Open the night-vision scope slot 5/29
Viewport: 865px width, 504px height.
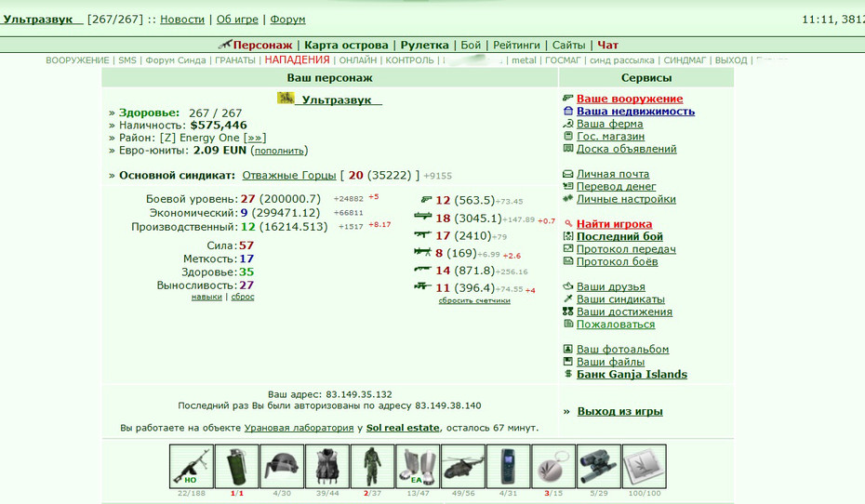(599, 467)
